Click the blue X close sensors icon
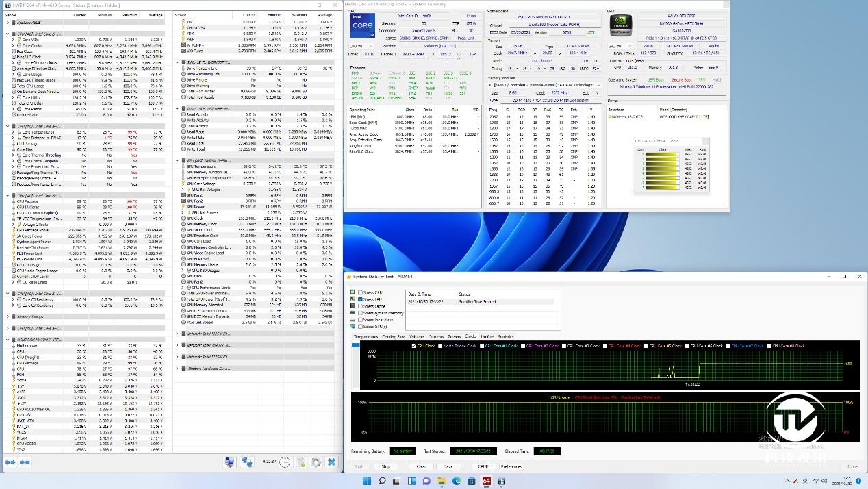Image resolution: width=868 pixels, height=489 pixels. (331, 462)
